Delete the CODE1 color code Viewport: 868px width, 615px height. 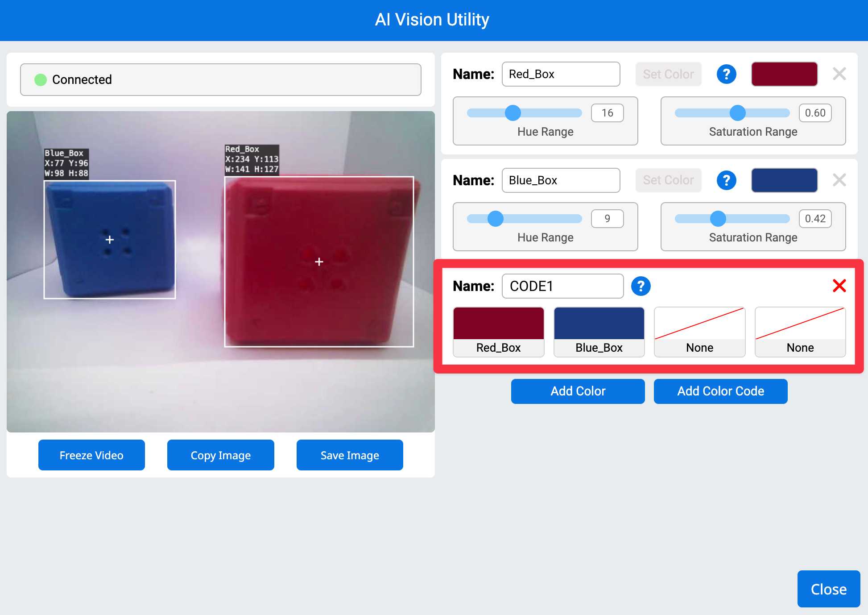(x=839, y=286)
